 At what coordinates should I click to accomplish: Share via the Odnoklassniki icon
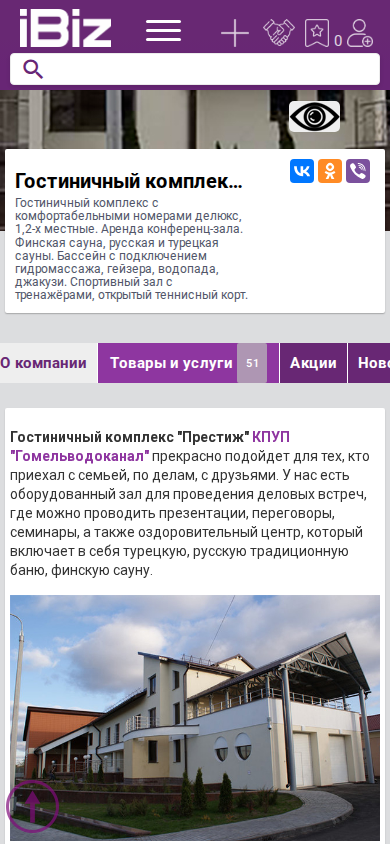click(x=330, y=171)
